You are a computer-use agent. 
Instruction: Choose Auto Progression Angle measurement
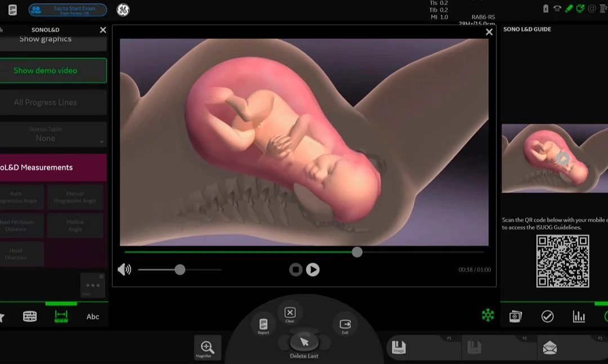point(22,197)
